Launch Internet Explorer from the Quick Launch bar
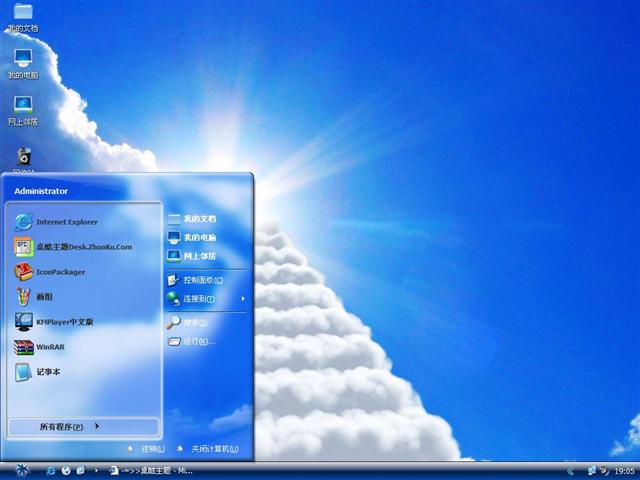Screen dimensions: 640x480 click(x=51, y=471)
